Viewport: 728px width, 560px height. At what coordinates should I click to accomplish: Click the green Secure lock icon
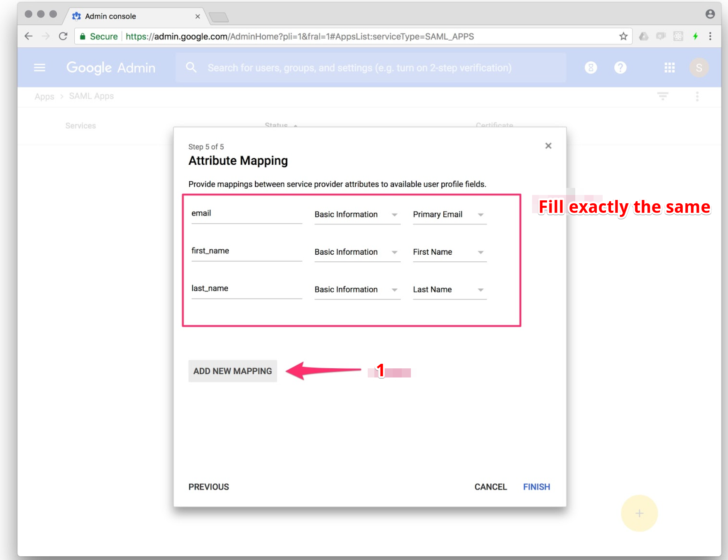(83, 37)
